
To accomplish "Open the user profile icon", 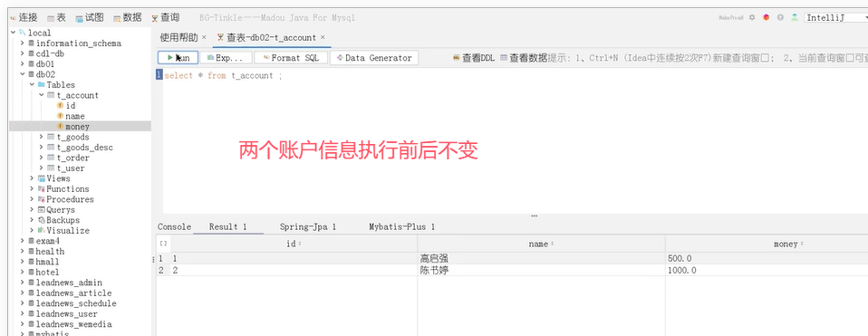I will pyautogui.click(x=795, y=17).
